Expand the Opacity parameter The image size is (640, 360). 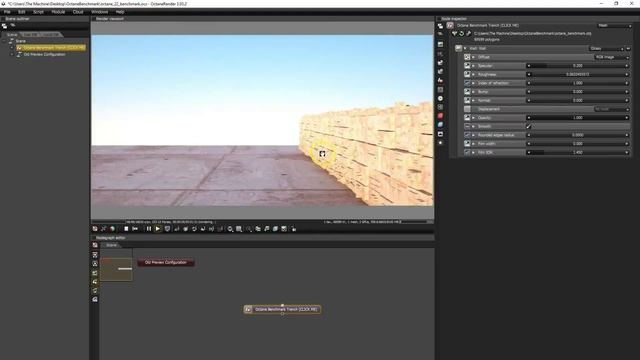click(x=473, y=118)
